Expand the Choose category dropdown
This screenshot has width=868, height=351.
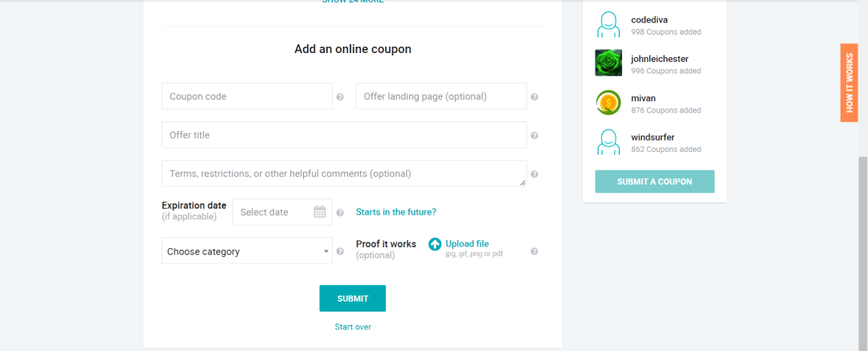(247, 251)
